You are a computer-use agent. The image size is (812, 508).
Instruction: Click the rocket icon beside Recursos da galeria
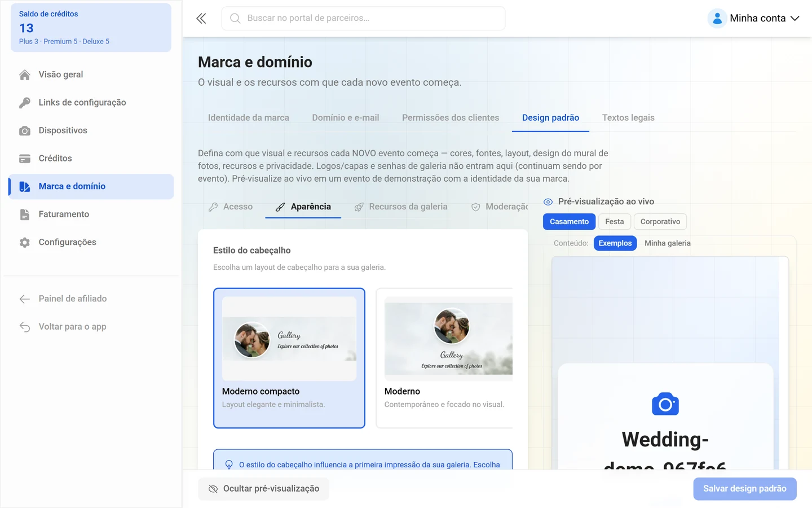point(359,207)
